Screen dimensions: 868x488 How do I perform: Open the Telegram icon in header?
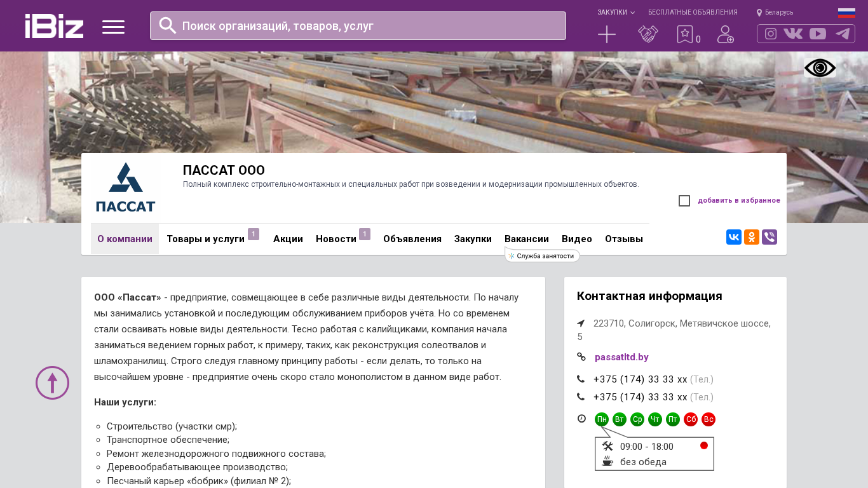(843, 34)
